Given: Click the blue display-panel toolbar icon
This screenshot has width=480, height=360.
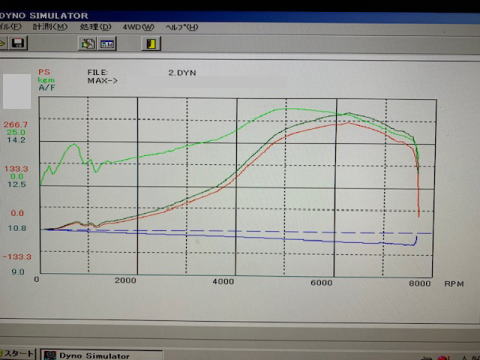Looking at the screenshot, I should coord(107,44).
